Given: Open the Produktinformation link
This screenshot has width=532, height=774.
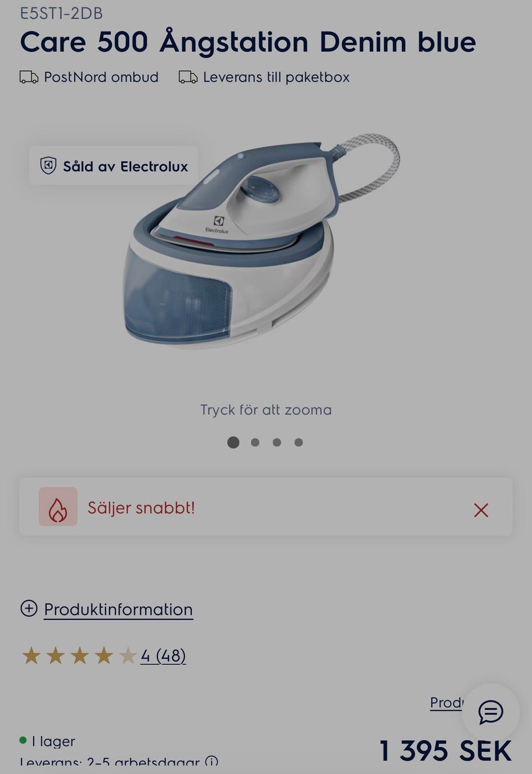Looking at the screenshot, I should click(x=119, y=609).
